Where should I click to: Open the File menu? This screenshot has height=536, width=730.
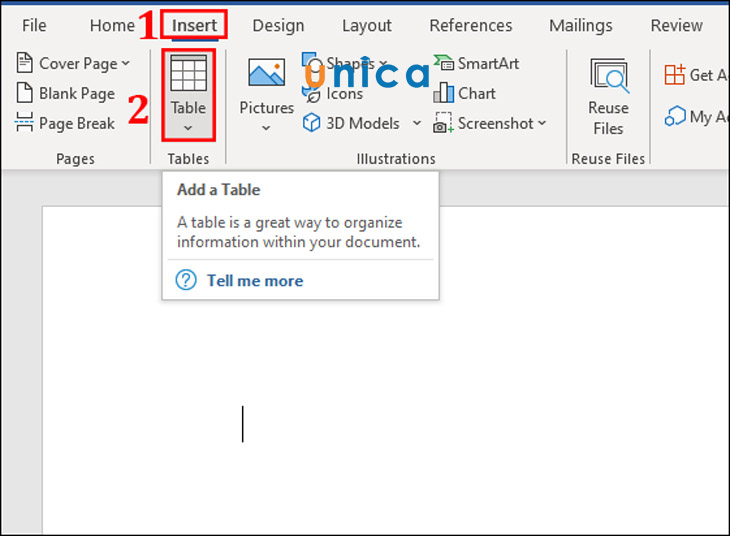(34, 25)
